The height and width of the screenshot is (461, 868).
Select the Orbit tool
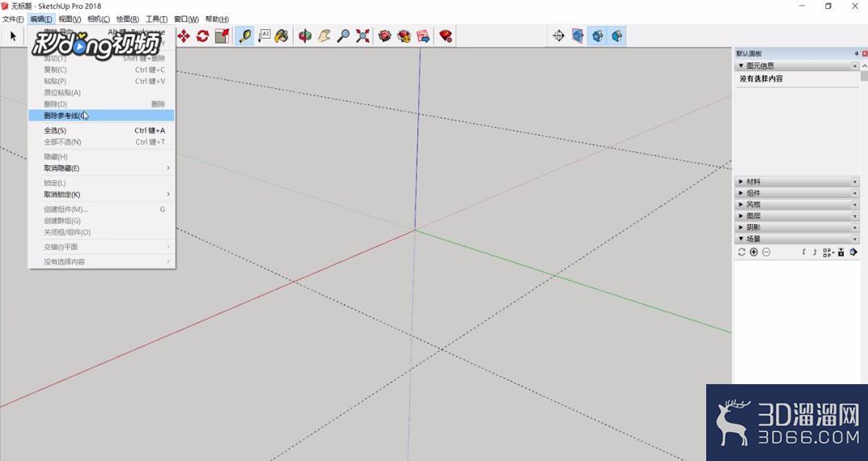coord(305,36)
